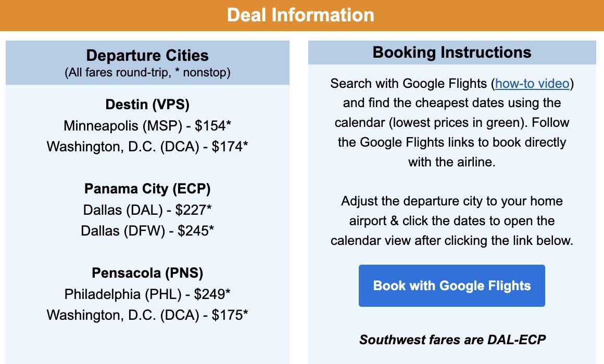The image size is (604, 364).
Task: Click the Deal Information header banner
Action: (x=301, y=15)
